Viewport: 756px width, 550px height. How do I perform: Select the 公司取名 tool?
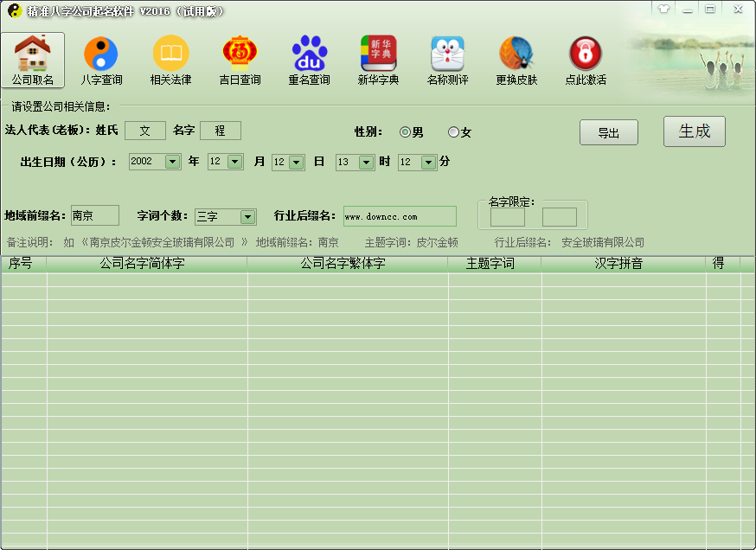[34, 59]
